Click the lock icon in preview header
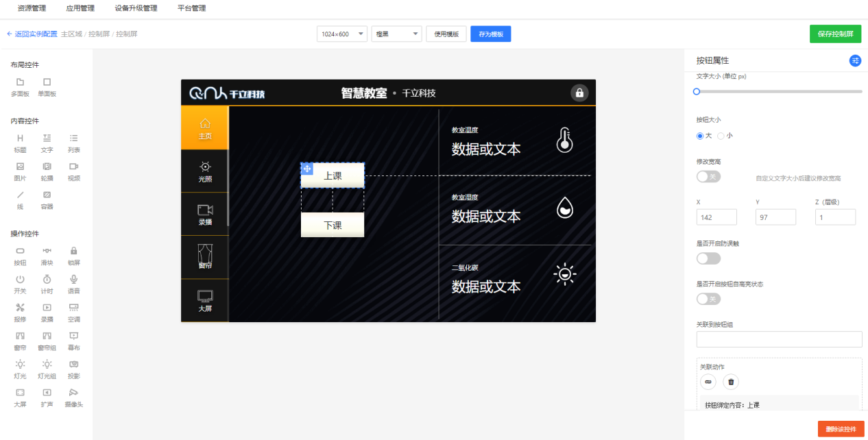The image size is (868, 440). point(579,93)
